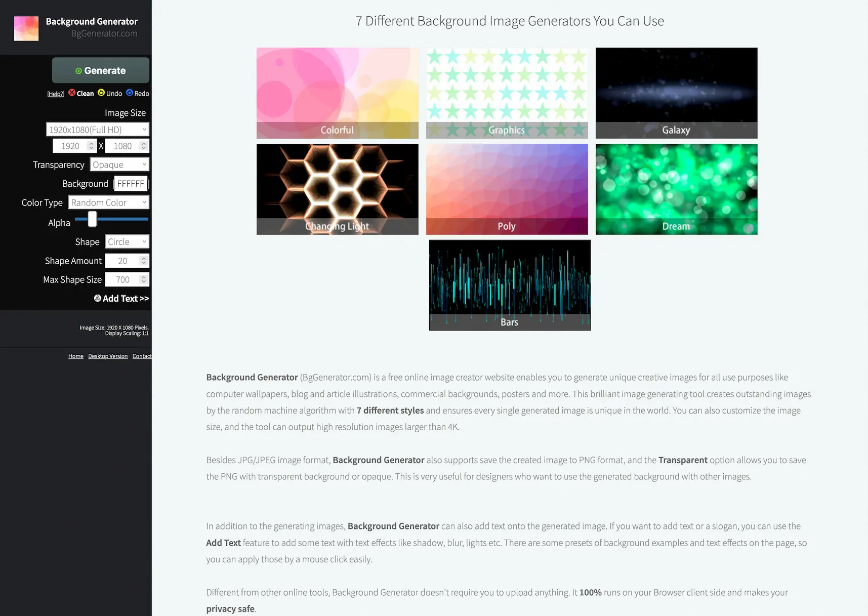
Task: Open the 1920x1080 Image Size preset dropdown
Action: click(x=97, y=129)
